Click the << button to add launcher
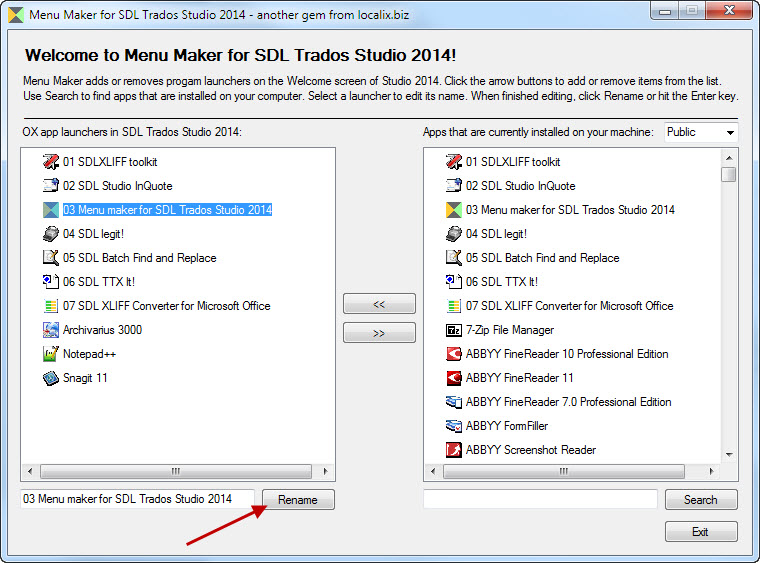 pyautogui.click(x=379, y=304)
